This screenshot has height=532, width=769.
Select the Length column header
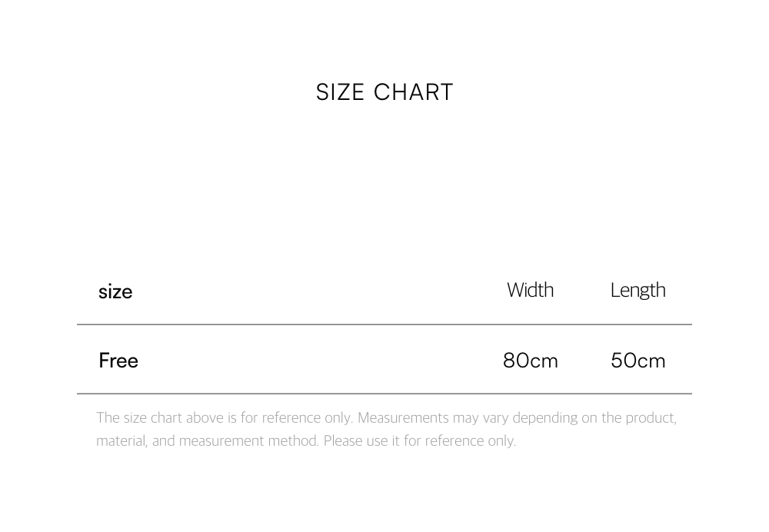click(x=638, y=291)
